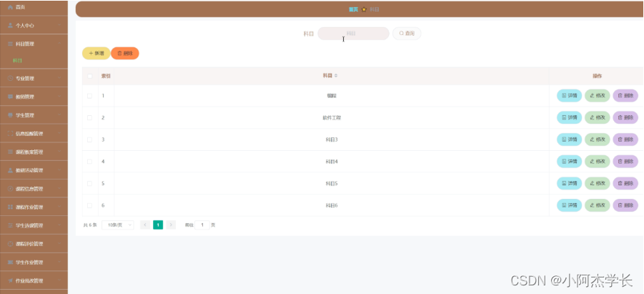Expand the 学生管理 sidebar menu
644x294 pixels.
click(34, 115)
